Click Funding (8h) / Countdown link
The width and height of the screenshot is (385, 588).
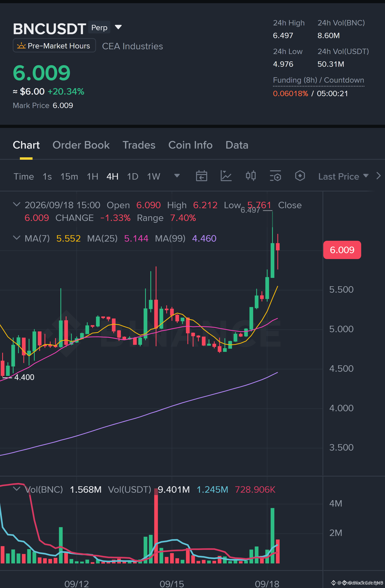pyautogui.click(x=318, y=80)
